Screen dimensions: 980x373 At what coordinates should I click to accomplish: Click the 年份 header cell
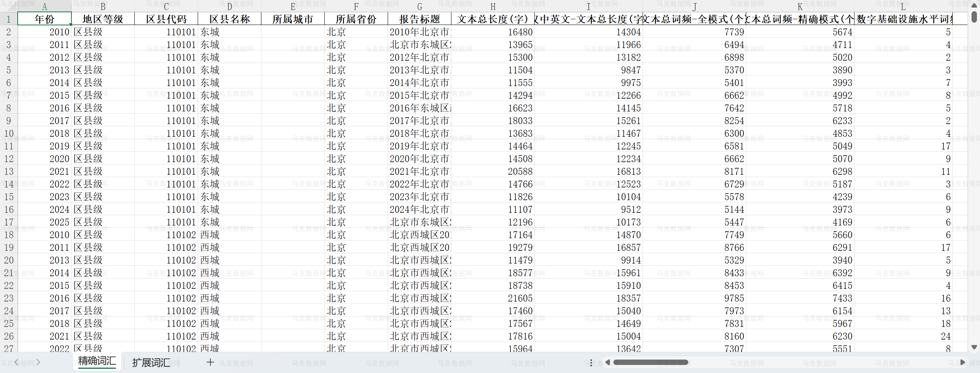[x=45, y=18]
